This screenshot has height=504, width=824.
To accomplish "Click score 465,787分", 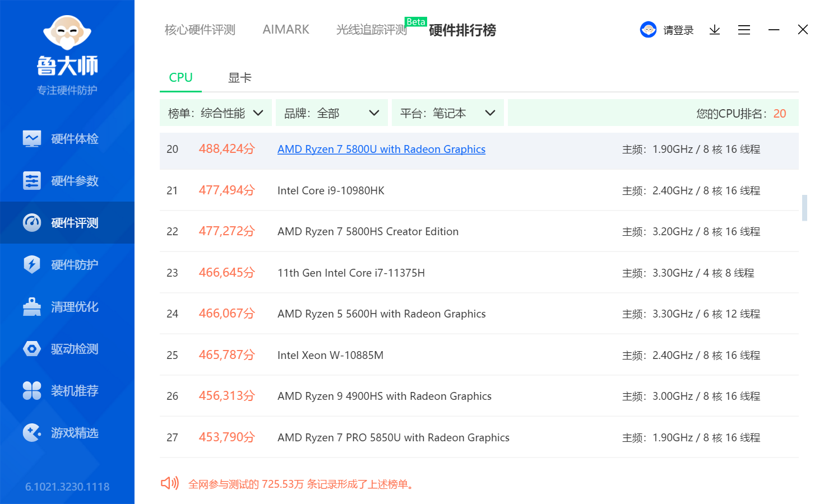I will pyautogui.click(x=227, y=355).
